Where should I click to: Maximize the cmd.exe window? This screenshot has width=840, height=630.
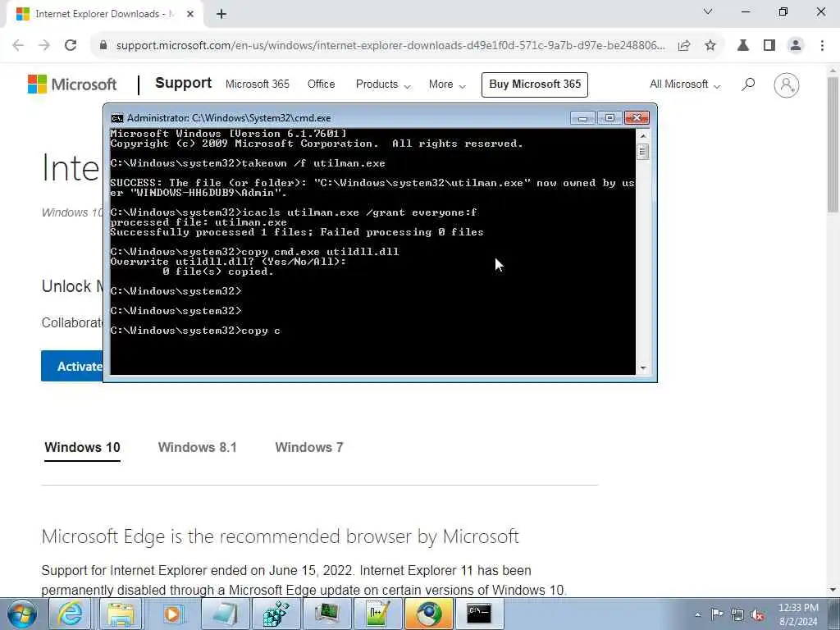tap(609, 118)
